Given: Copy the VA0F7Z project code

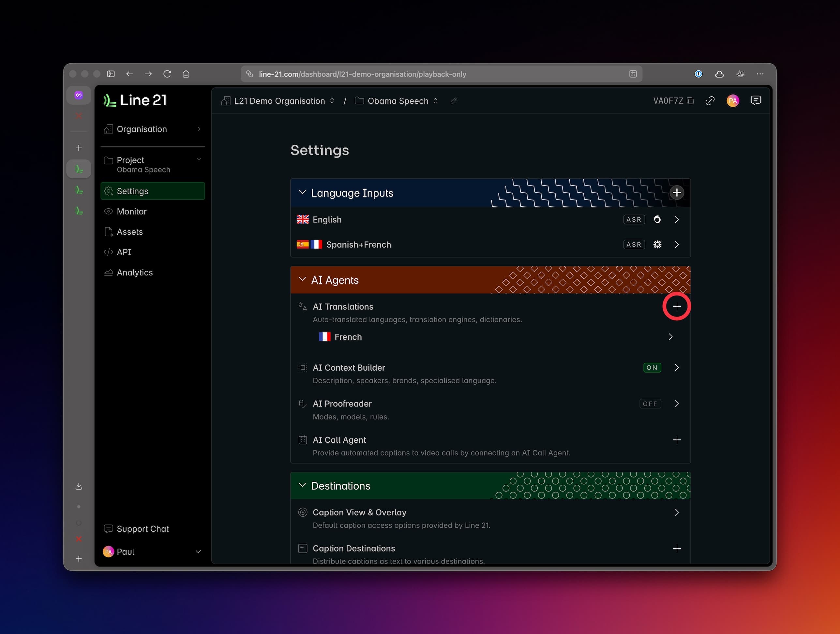Looking at the screenshot, I should pyautogui.click(x=690, y=101).
